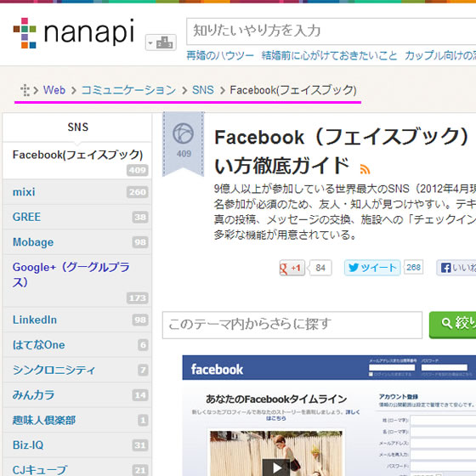Click the Facebook screenshot thumbnail header
The width and height of the screenshot is (476, 476).
coord(329,367)
